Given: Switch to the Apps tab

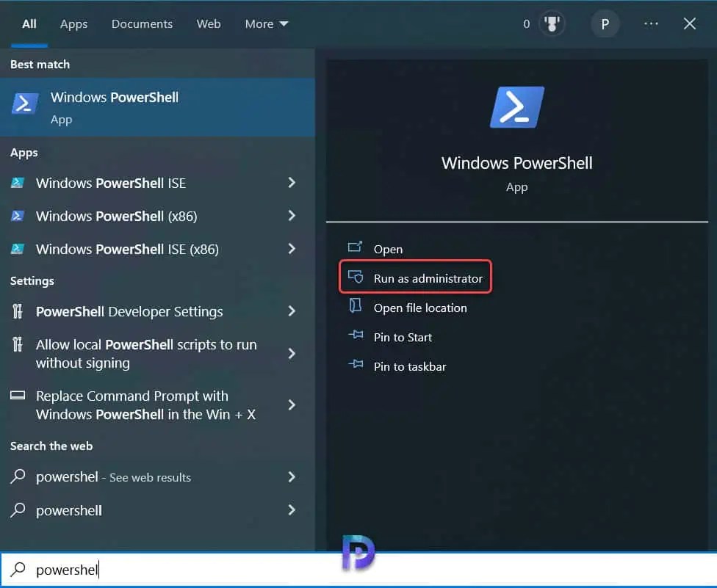Looking at the screenshot, I should 73,23.
